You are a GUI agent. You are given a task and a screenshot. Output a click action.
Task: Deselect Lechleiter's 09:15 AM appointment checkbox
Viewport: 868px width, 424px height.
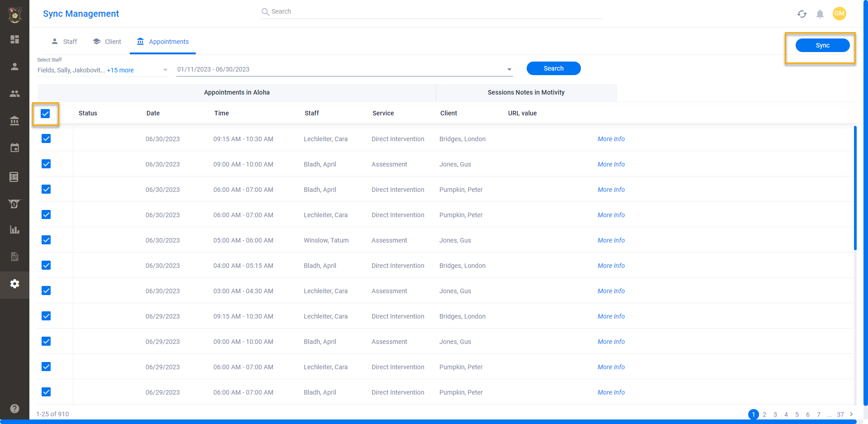click(x=46, y=139)
